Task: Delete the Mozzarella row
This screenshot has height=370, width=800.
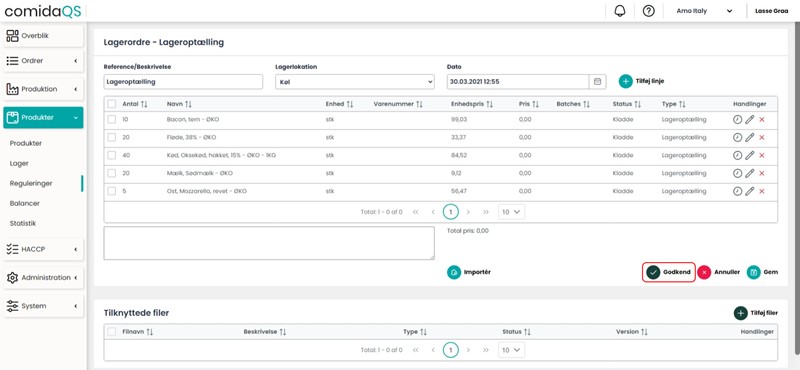Action: pyautogui.click(x=762, y=191)
